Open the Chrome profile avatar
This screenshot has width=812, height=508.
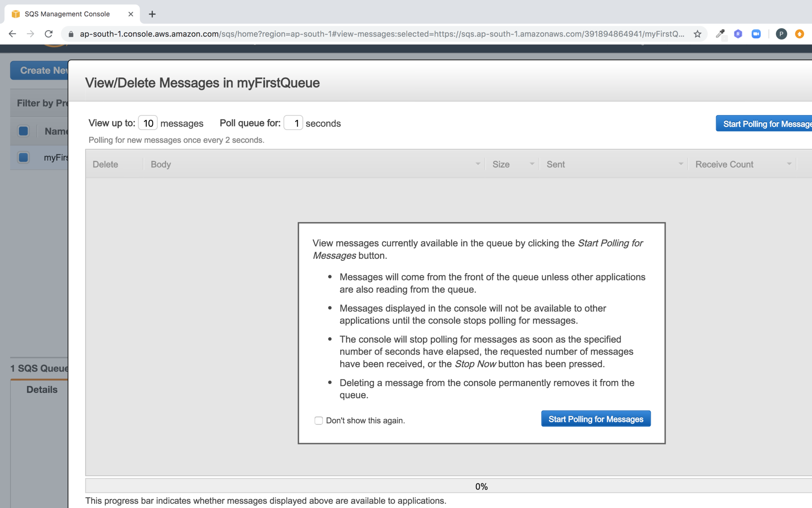pos(781,34)
